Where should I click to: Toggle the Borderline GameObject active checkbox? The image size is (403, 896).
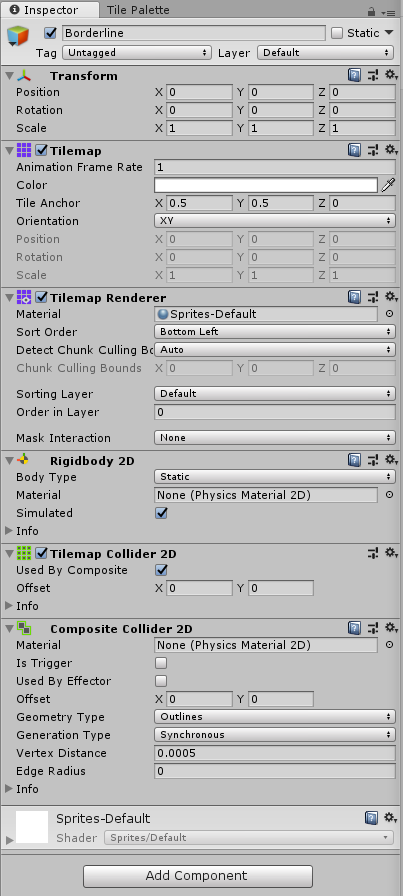(50, 33)
